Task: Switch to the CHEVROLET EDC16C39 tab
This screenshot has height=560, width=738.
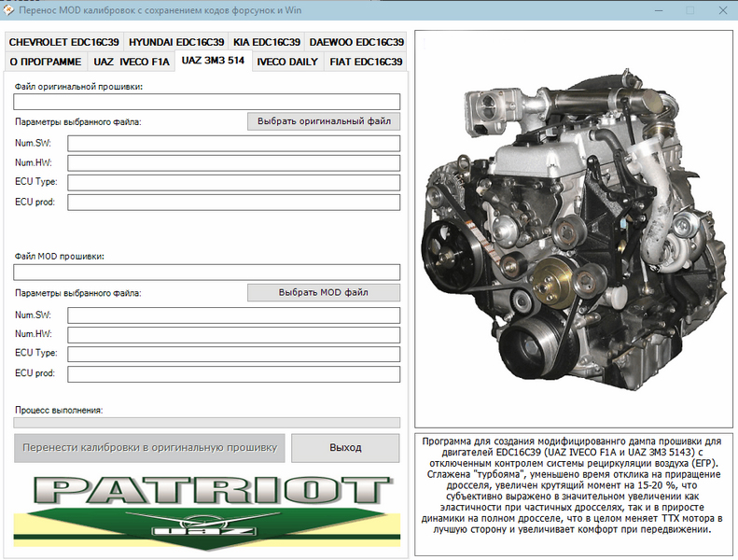Action: (x=64, y=42)
